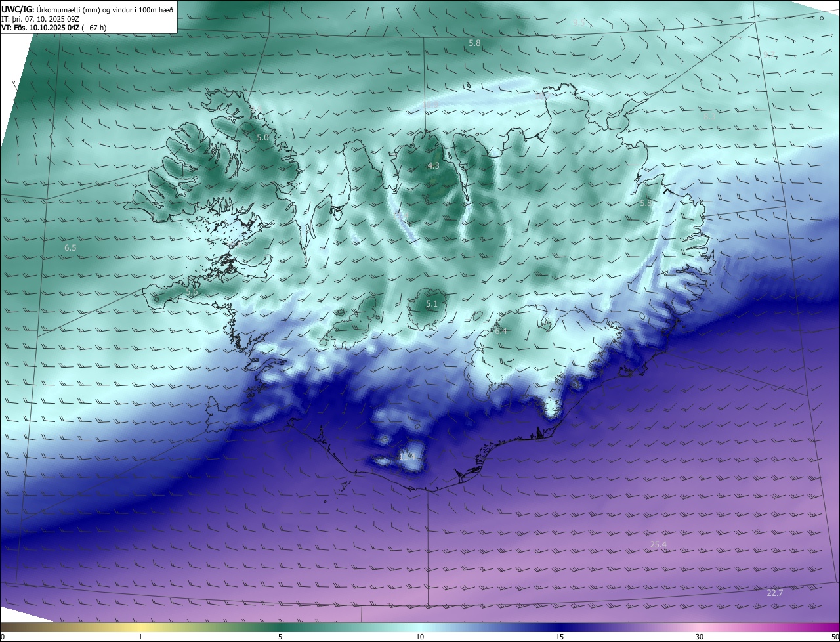Click the '5' label on the color scale
The image size is (840, 642).
280,637
